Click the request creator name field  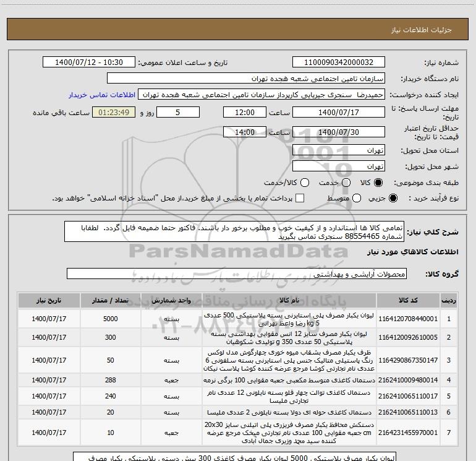[261, 95]
